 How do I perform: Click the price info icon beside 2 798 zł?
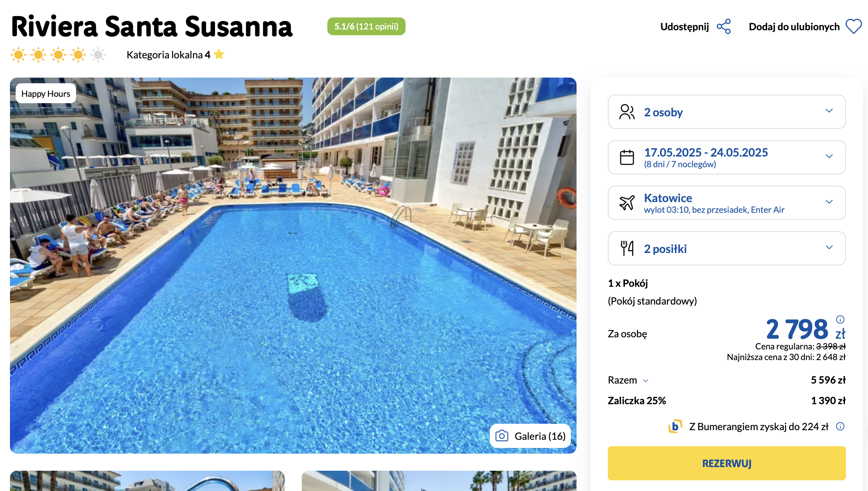840,319
